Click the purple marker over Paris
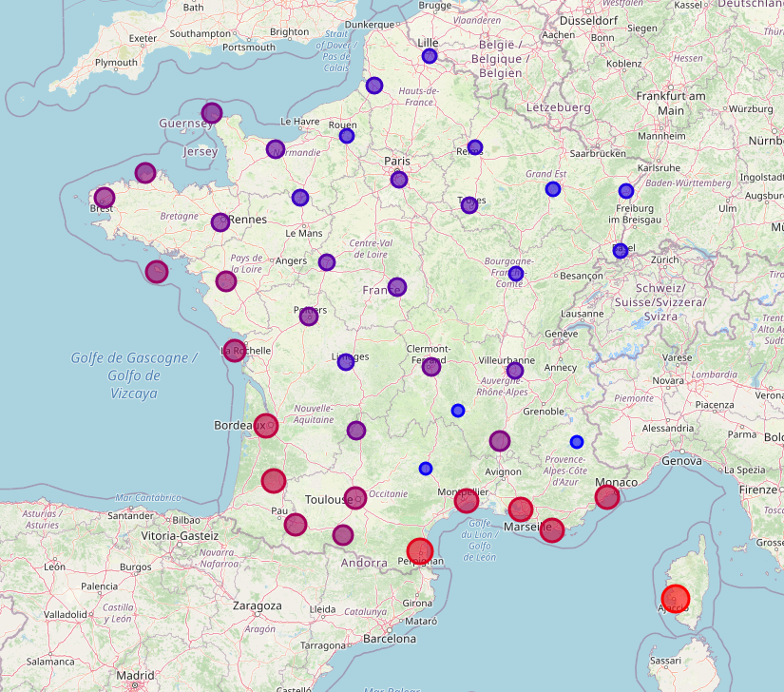Screen dimensions: 784x692 pos(399,178)
